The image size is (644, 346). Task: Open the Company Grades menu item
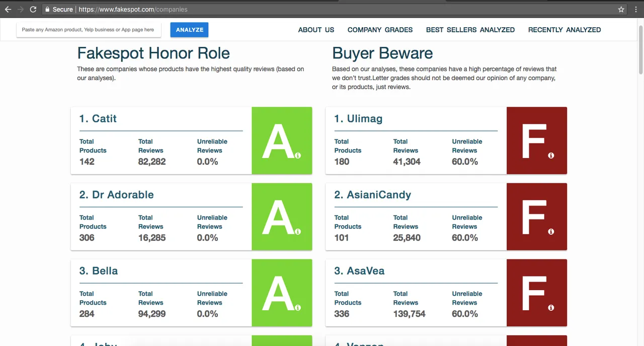pyautogui.click(x=380, y=30)
